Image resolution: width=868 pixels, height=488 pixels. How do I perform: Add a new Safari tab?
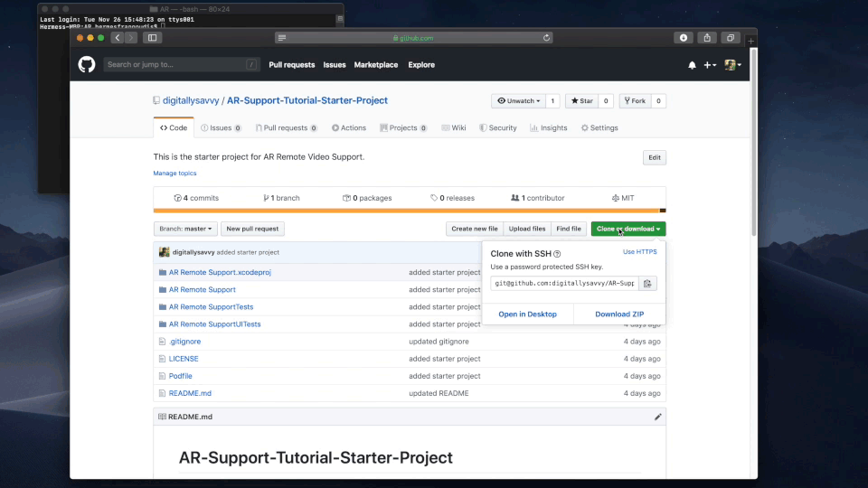750,41
